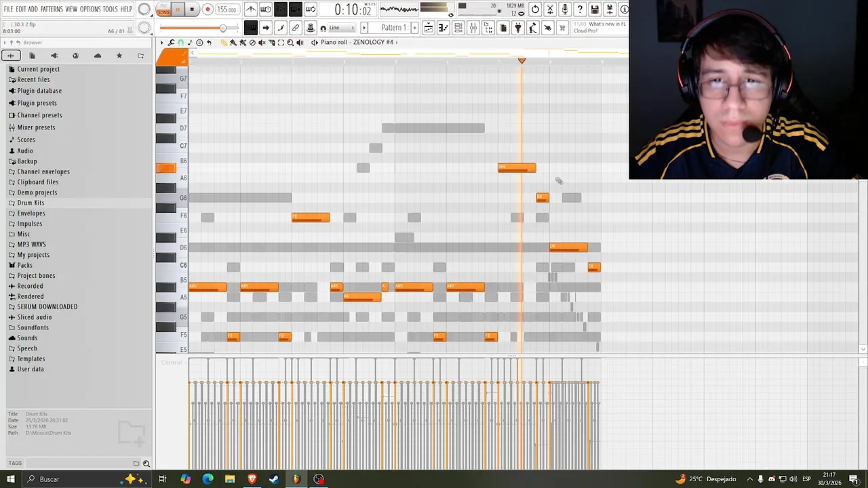Viewport: 868px width, 488px height.
Task: Click the one-click audio recording microphone icon
Action: 565,9
